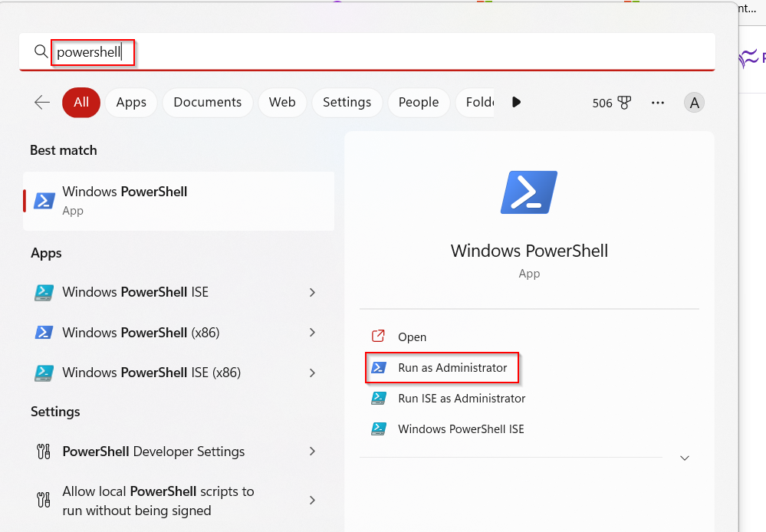Click the search magnifier icon
This screenshot has width=766, height=532.
[x=41, y=51]
